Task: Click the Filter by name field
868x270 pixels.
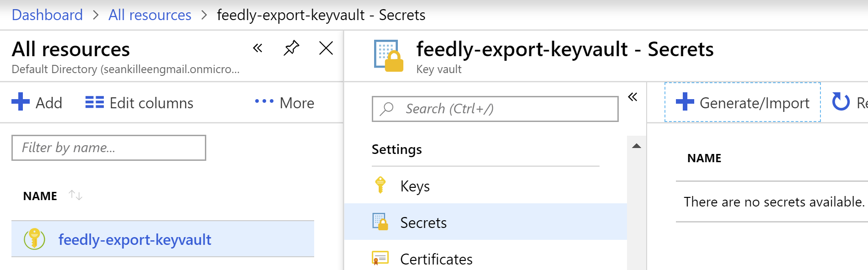Action: (x=108, y=148)
